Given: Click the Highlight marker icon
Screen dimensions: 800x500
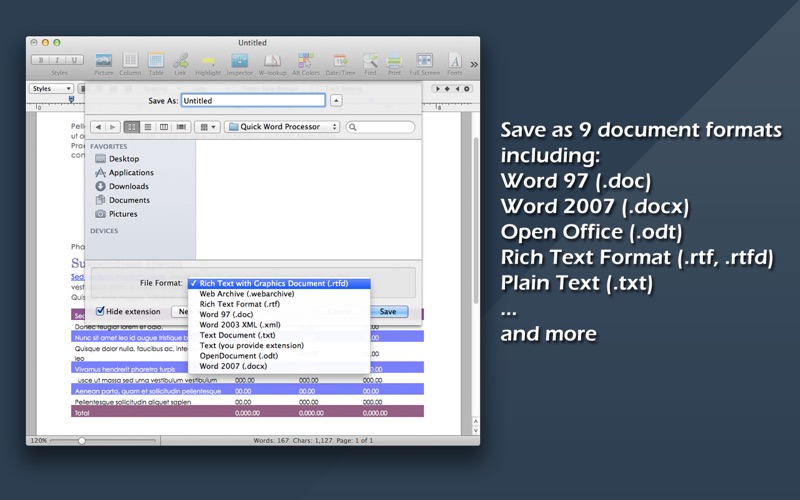Looking at the screenshot, I should tap(208, 61).
